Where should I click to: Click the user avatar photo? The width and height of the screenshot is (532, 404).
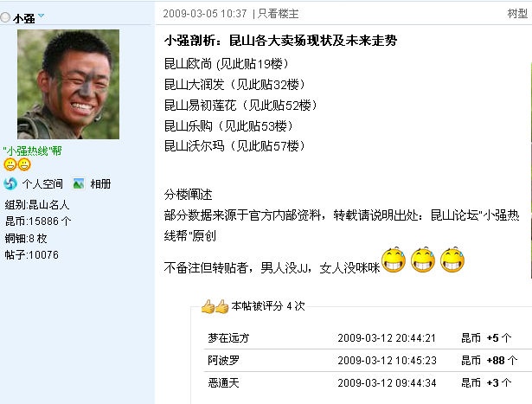[x=68, y=84]
